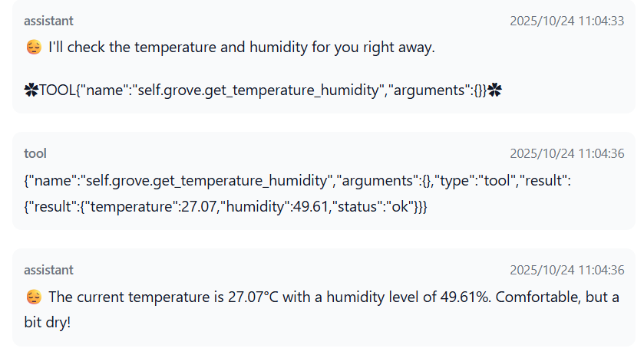This screenshot has width=644, height=358.
Task: Click the timestamp on the tool message
Action: click(566, 153)
